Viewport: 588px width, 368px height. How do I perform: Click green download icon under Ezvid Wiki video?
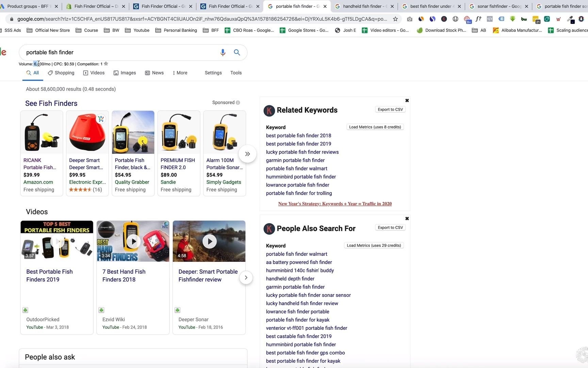[101, 310]
